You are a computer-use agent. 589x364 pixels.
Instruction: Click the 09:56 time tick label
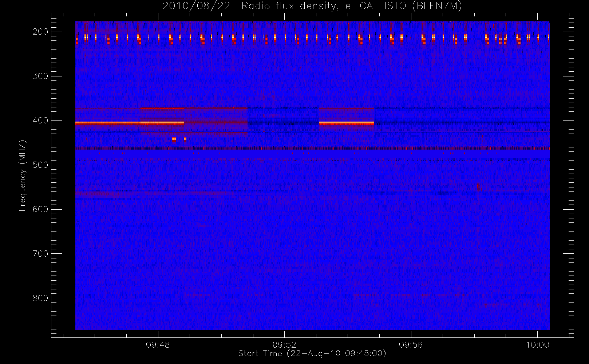click(411, 345)
